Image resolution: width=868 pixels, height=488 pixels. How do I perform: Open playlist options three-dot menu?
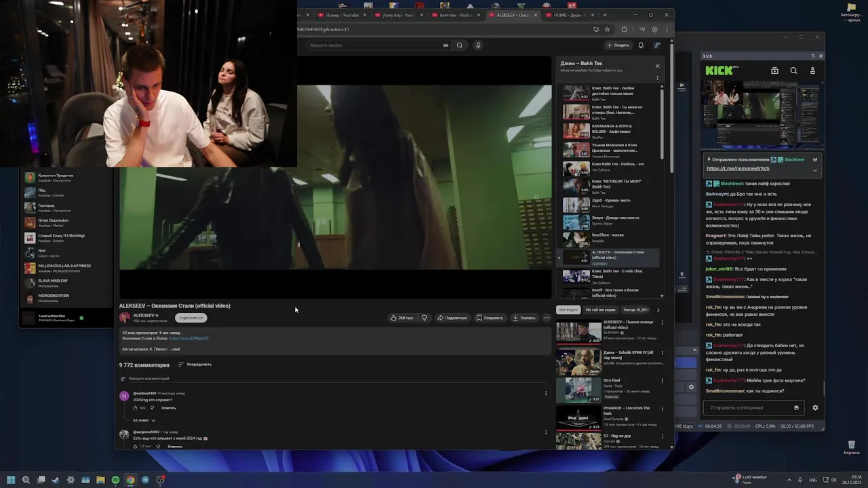click(x=657, y=77)
